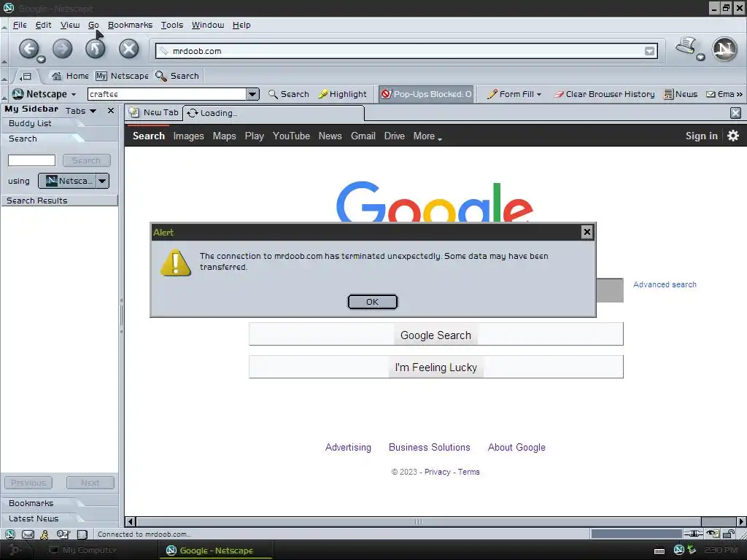Click Google - Netscape taskbar button
This screenshot has height=560, width=747.
coord(216,550)
